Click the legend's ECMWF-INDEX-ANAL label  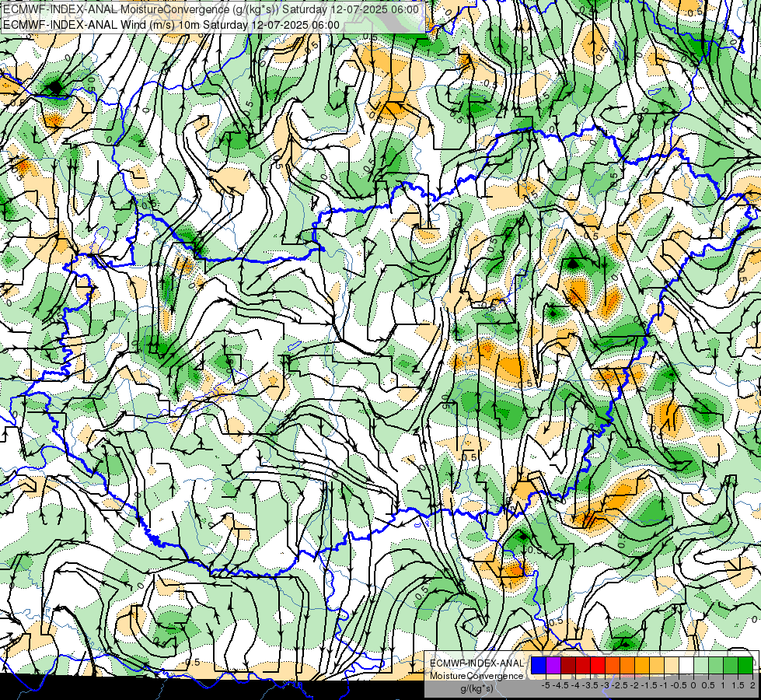point(476,663)
